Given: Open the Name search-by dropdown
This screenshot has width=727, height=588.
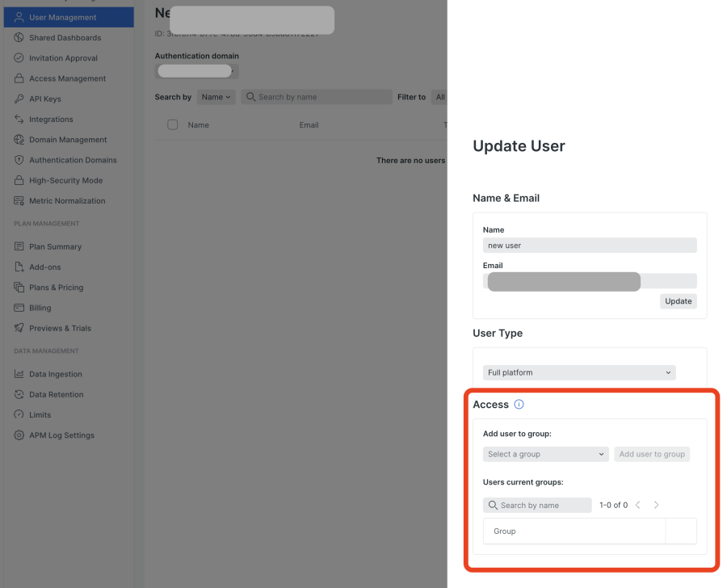Looking at the screenshot, I should click(216, 96).
